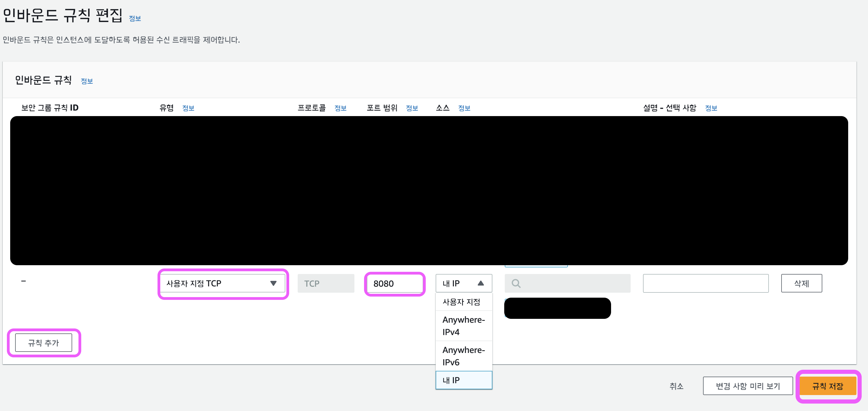868x411 pixels.
Task: Click the orange 규칙 저장 button
Action: pos(827,386)
